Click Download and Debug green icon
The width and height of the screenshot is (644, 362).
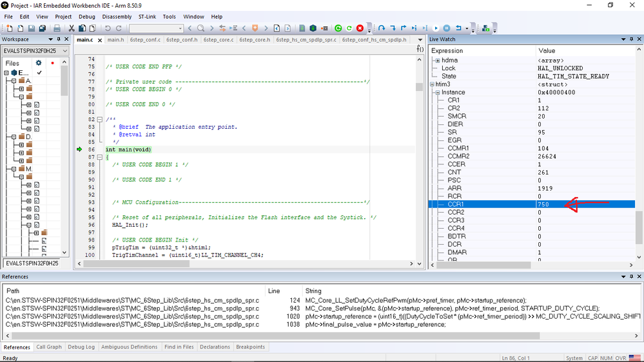click(338, 28)
